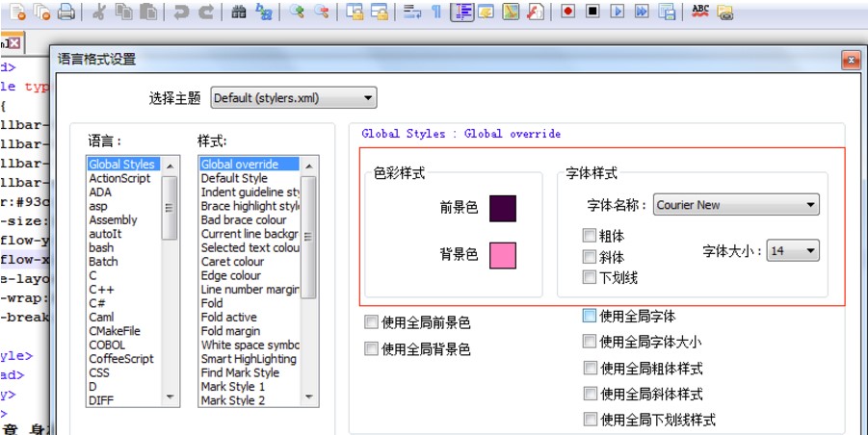Image resolution: width=868 pixels, height=435 pixels.
Task: Click the Paste toolbar icon
Action: pos(147,12)
